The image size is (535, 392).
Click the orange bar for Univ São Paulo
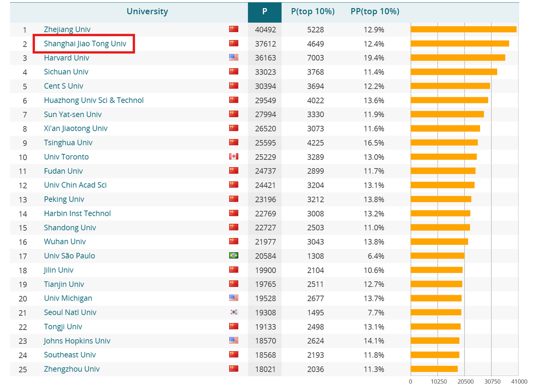click(x=437, y=256)
